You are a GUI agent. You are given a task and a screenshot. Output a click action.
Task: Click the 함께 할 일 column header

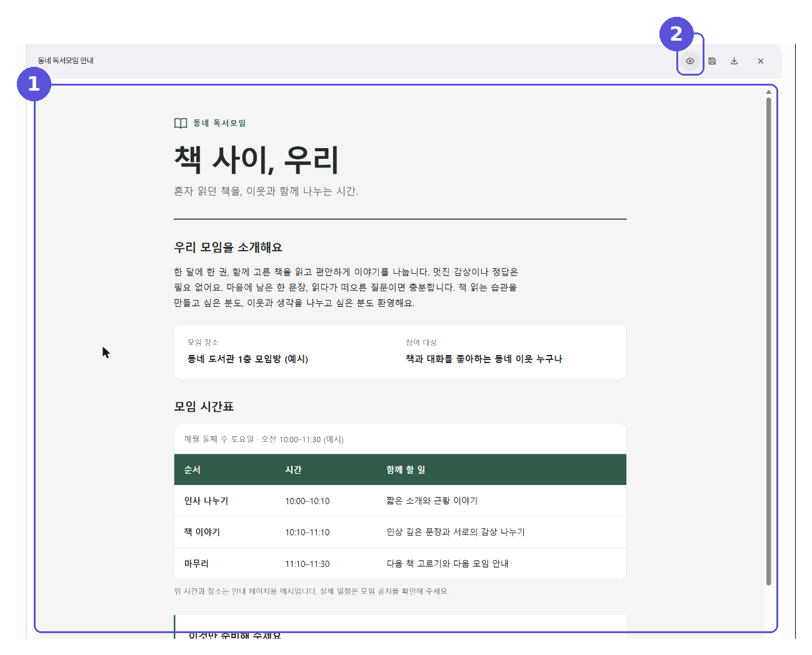(x=406, y=470)
